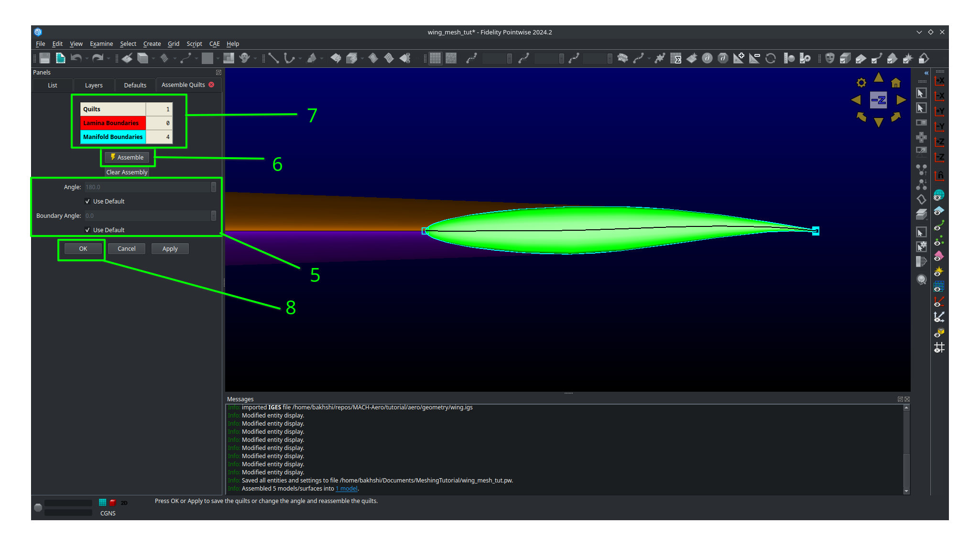Collapse the right toolbar with the double chevron
The width and height of the screenshot is (980, 557).
coord(926,73)
